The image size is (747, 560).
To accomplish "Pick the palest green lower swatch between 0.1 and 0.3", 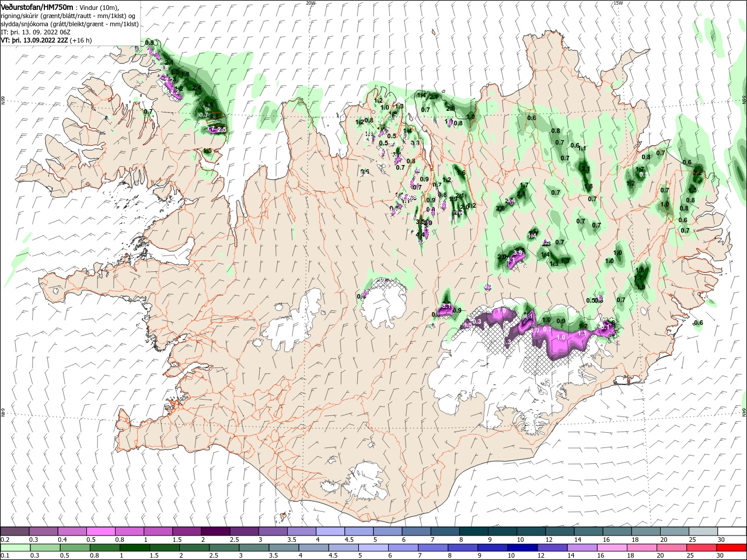I will tap(15, 548).
